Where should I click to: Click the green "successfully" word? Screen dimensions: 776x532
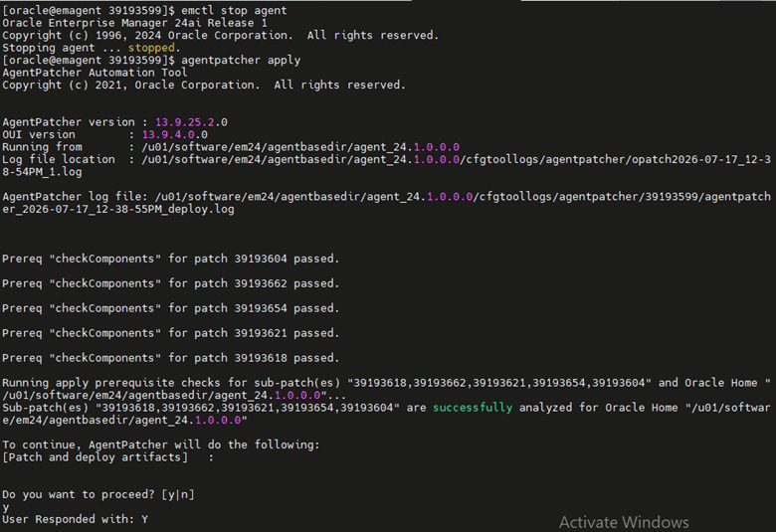tap(473, 408)
